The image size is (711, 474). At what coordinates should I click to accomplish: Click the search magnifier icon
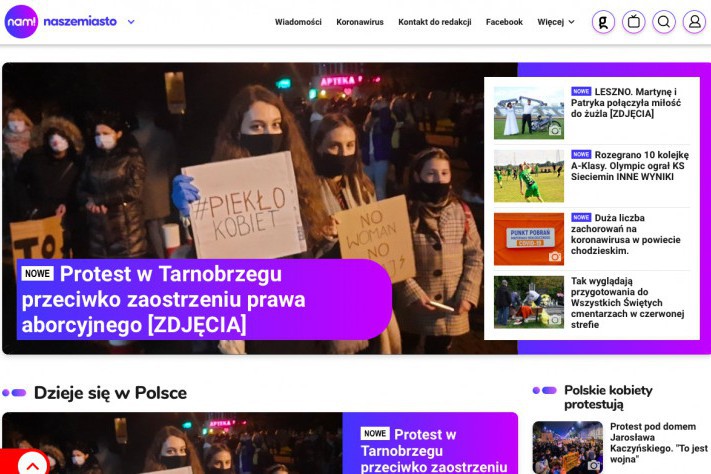click(664, 22)
